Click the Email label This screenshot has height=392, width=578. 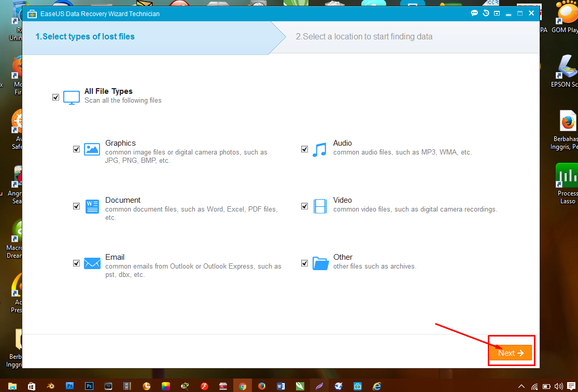click(x=115, y=257)
